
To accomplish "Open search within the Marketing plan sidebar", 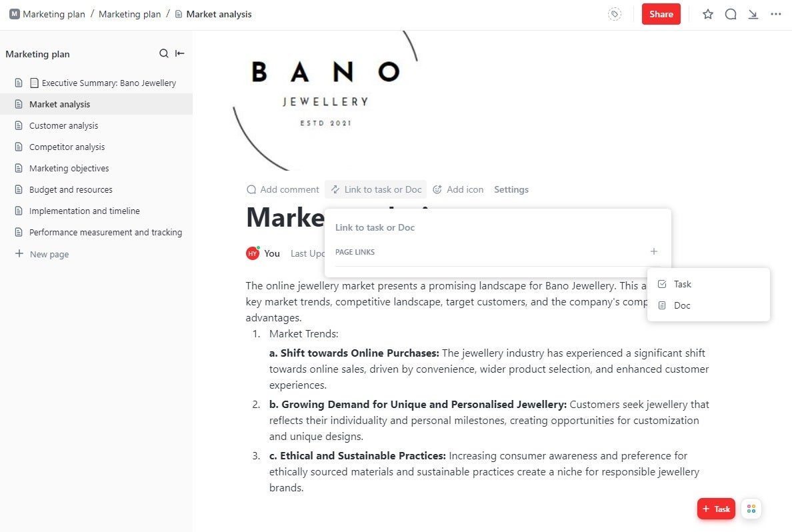I will tap(163, 53).
